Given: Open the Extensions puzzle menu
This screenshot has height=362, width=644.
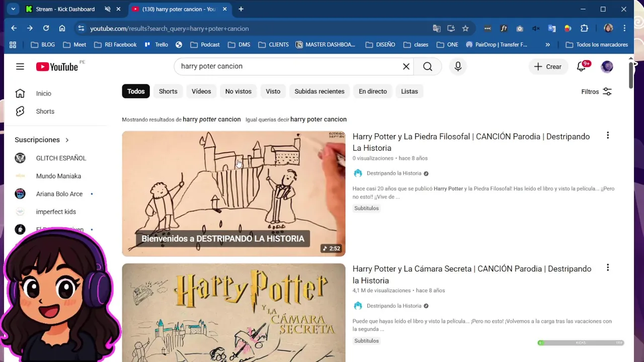Looking at the screenshot, I should (x=584, y=28).
